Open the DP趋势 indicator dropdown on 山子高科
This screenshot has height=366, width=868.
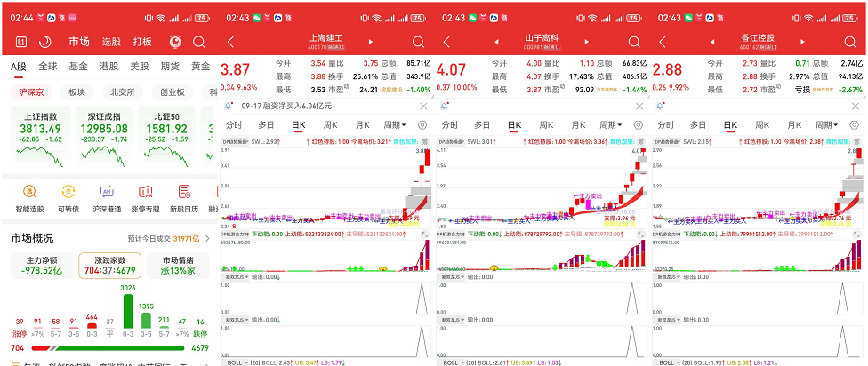[451, 142]
